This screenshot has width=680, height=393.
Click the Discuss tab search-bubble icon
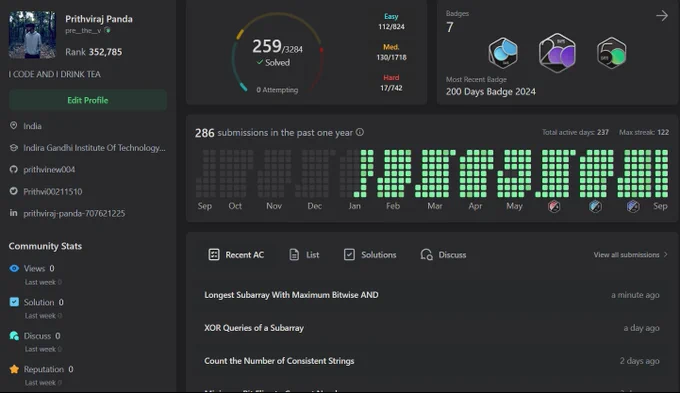(426, 255)
